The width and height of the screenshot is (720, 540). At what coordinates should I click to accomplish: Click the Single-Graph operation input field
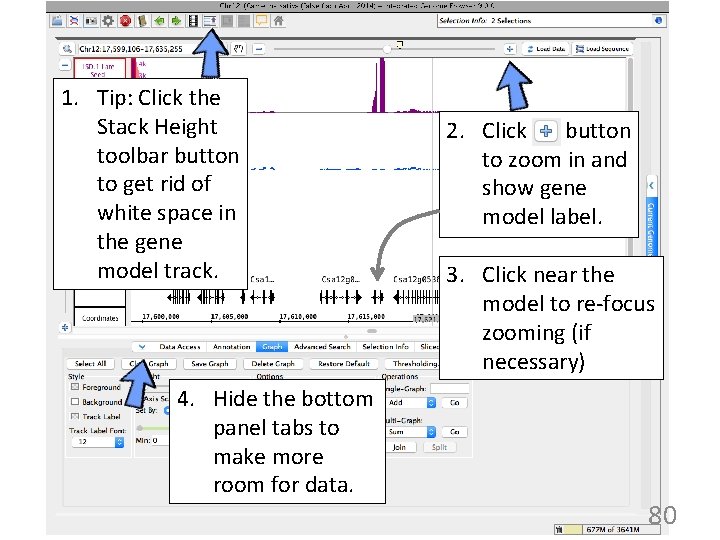click(x=450, y=389)
